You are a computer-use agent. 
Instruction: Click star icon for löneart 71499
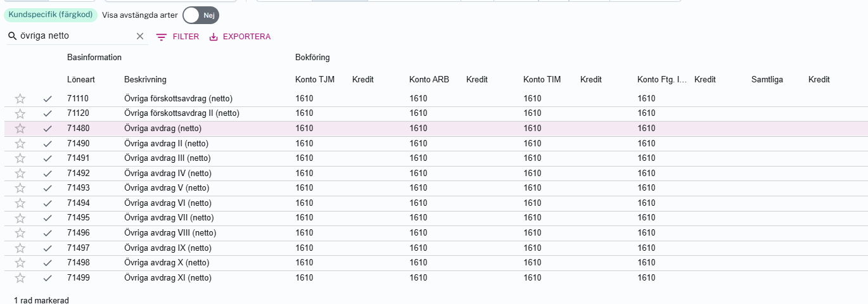pyautogui.click(x=20, y=278)
